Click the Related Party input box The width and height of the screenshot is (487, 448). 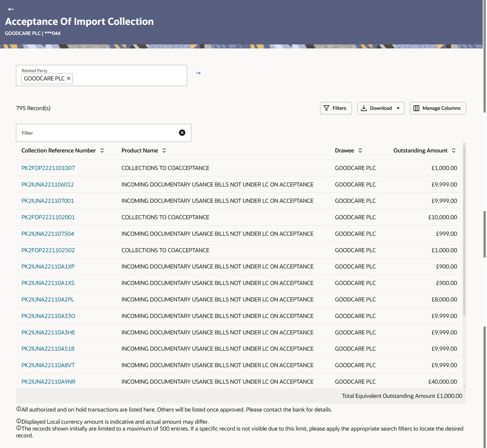click(x=129, y=78)
